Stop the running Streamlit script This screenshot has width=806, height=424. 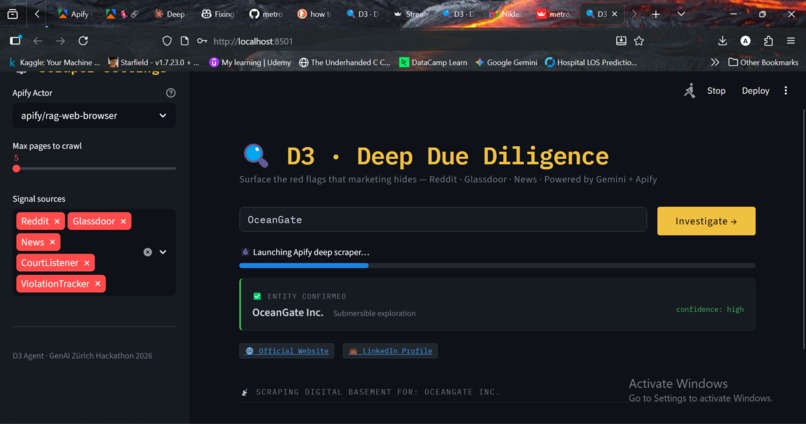(716, 90)
